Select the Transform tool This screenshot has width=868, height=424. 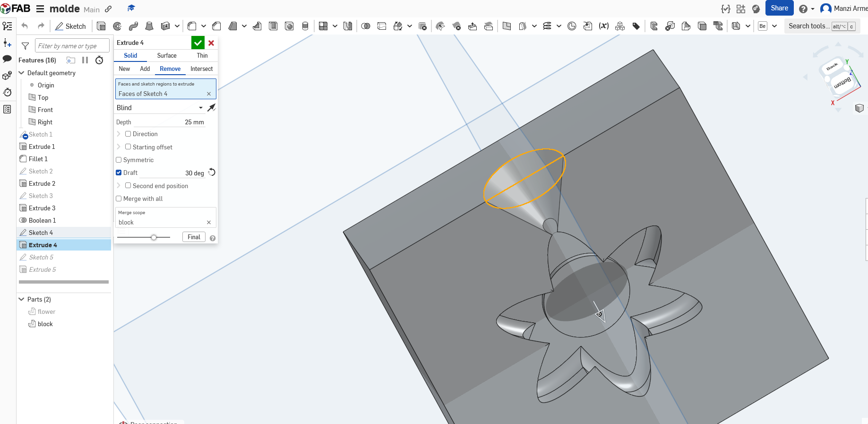(x=398, y=26)
